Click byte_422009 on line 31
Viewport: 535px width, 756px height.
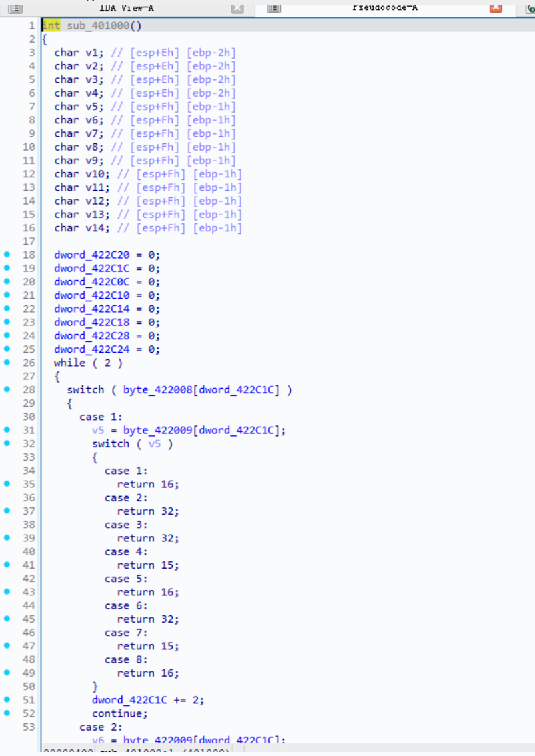click(x=158, y=430)
